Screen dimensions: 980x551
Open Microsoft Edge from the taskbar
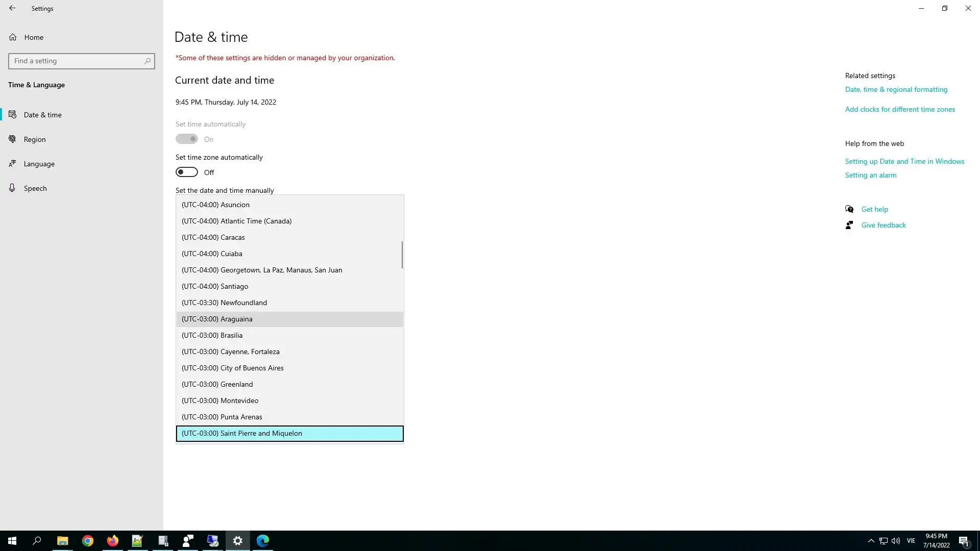tap(263, 541)
